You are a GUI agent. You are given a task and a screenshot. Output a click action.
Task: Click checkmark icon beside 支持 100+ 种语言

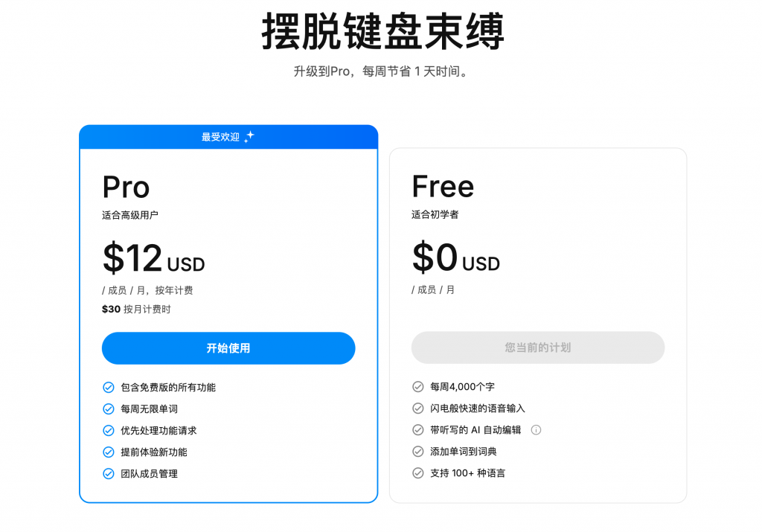coord(418,473)
